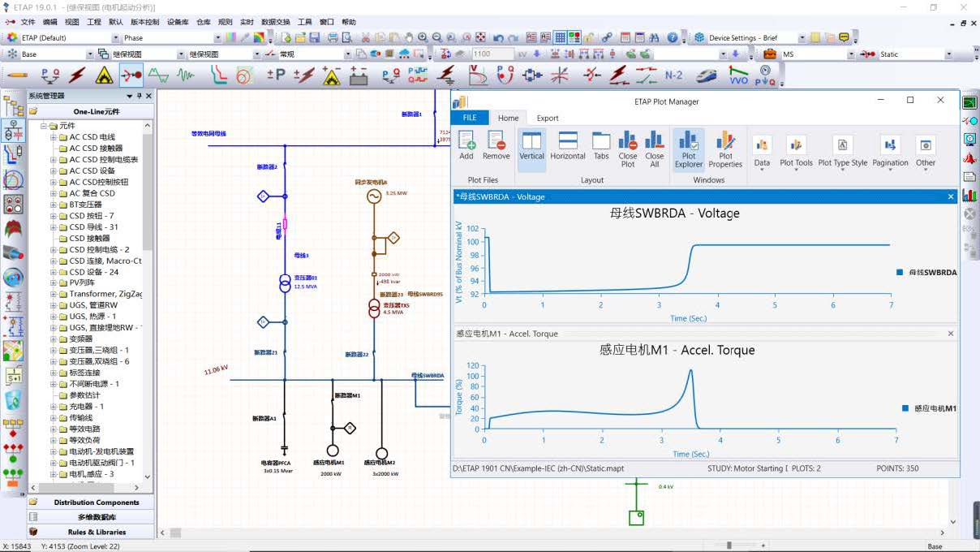Switch to Horizontal plot layout
The image size is (980, 552).
[568, 148]
